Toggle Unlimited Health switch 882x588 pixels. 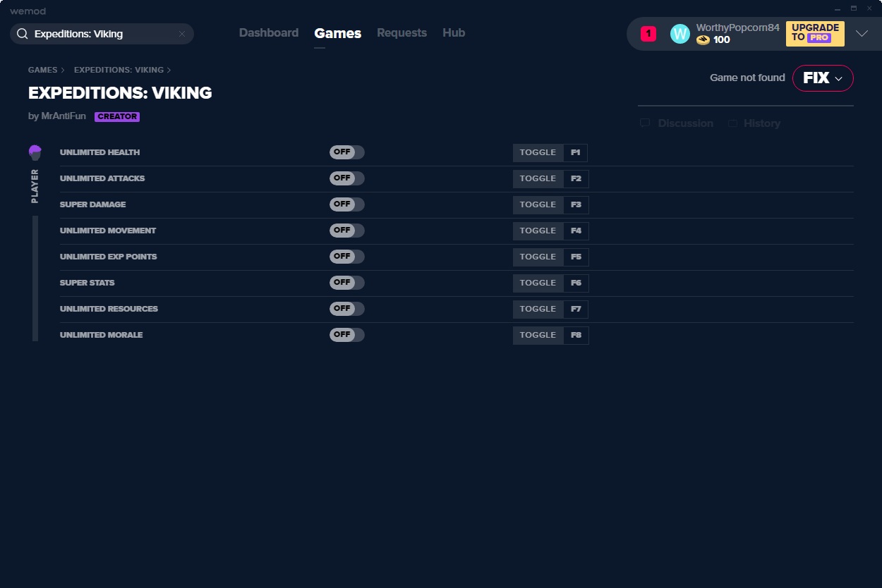click(x=347, y=152)
